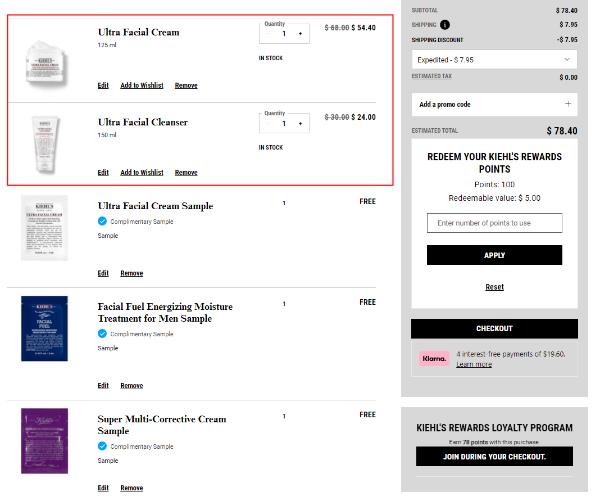Decrease Ultra Facial Cream quantity
The height and width of the screenshot is (496, 600).
click(x=268, y=34)
